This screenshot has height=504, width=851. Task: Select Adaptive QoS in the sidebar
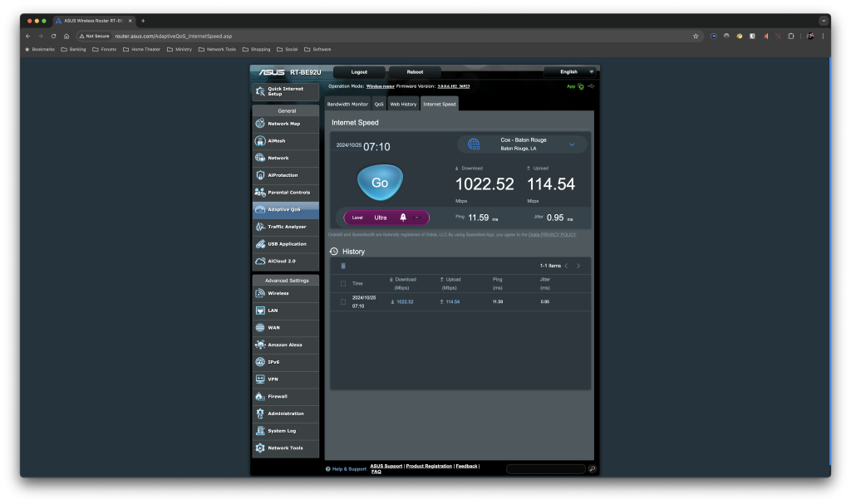(x=286, y=209)
